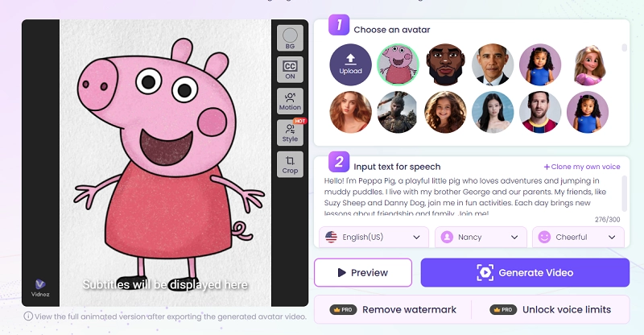Click the info icon beside export note
The height and width of the screenshot is (335, 644).
tap(28, 316)
